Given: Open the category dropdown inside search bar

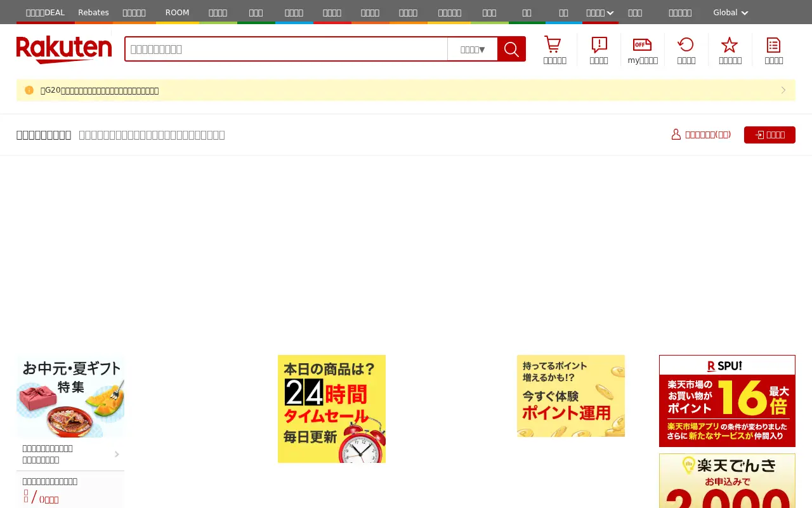Looking at the screenshot, I should point(473,49).
